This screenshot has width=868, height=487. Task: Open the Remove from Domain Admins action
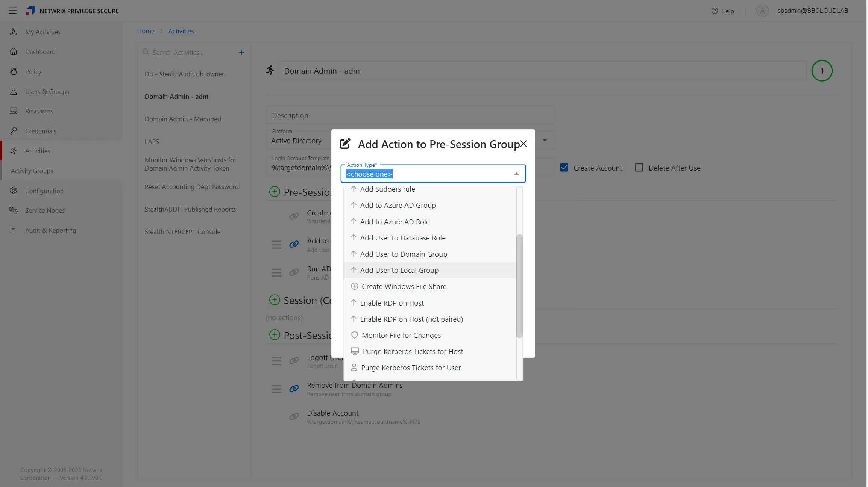point(355,385)
